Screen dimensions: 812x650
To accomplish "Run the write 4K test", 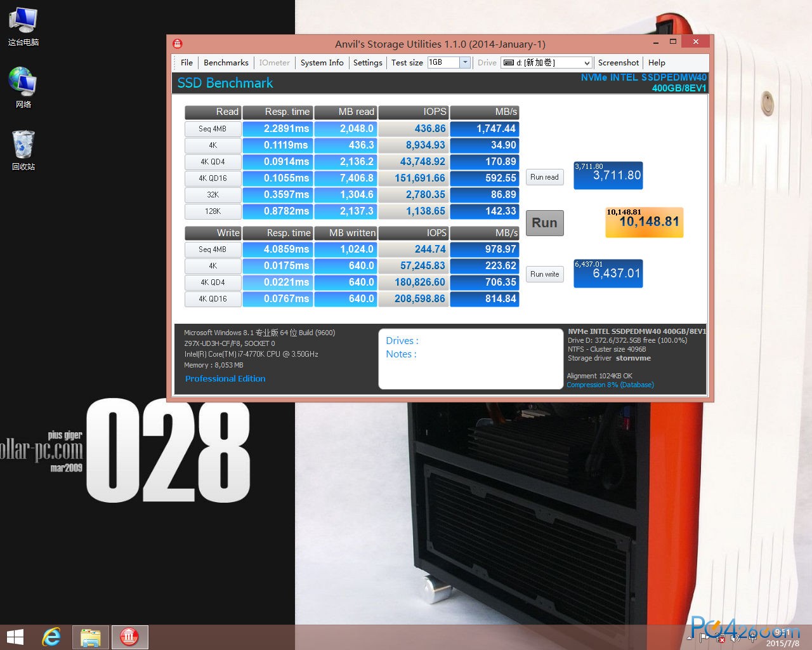I will coord(213,266).
